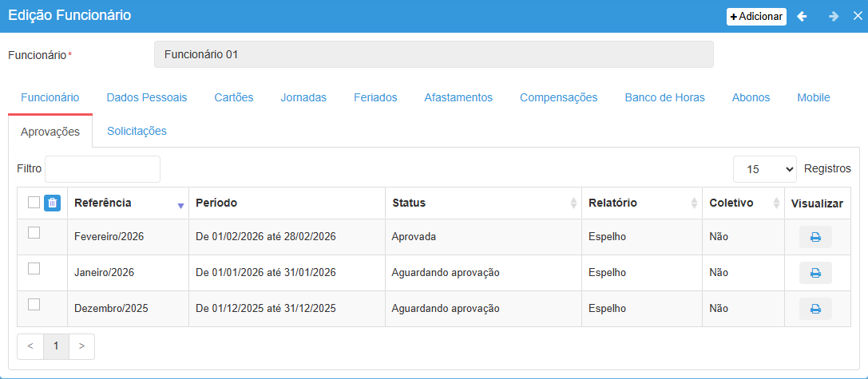Sort by Coletivo column arrows
This screenshot has height=379, width=868.
[776, 203]
